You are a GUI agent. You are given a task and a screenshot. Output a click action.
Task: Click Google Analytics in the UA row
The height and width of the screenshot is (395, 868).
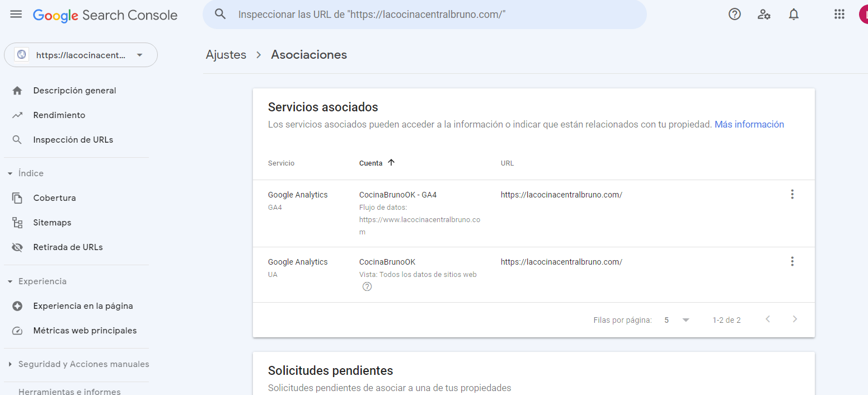(x=298, y=262)
